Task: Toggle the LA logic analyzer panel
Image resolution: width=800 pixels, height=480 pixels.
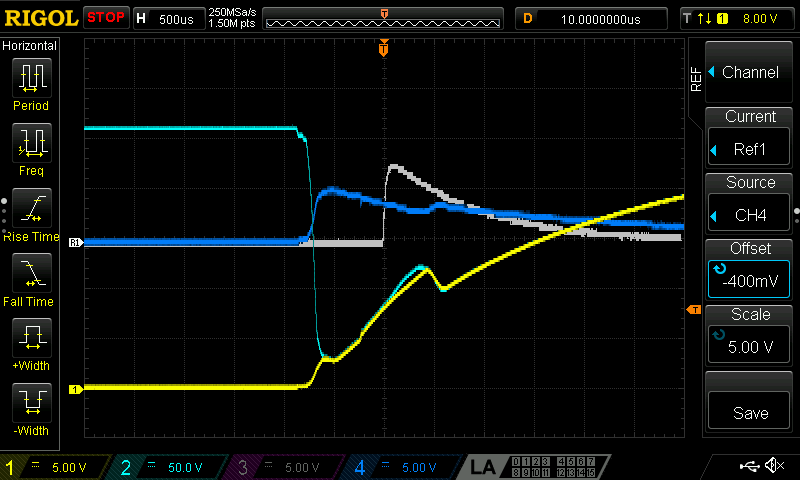Action: pos(536,467)
